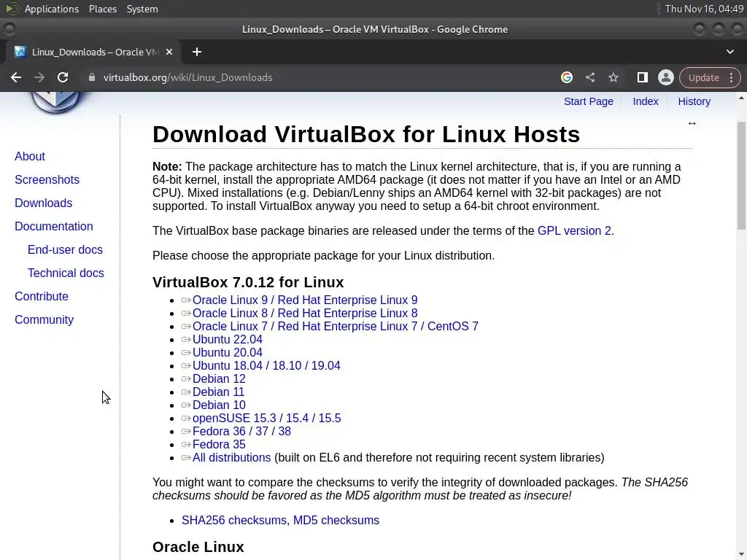Click the Applications menu logo icon
747x560 pixels.
point(12,9)
